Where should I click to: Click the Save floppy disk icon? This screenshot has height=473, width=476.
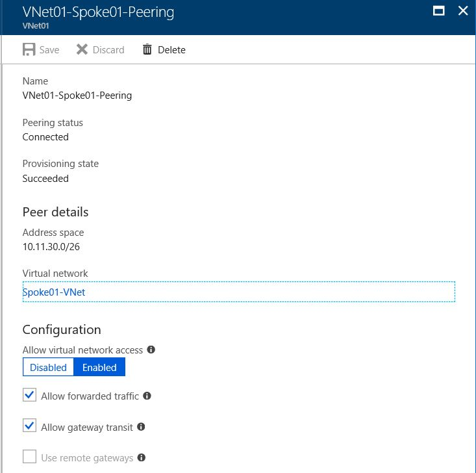29,49
